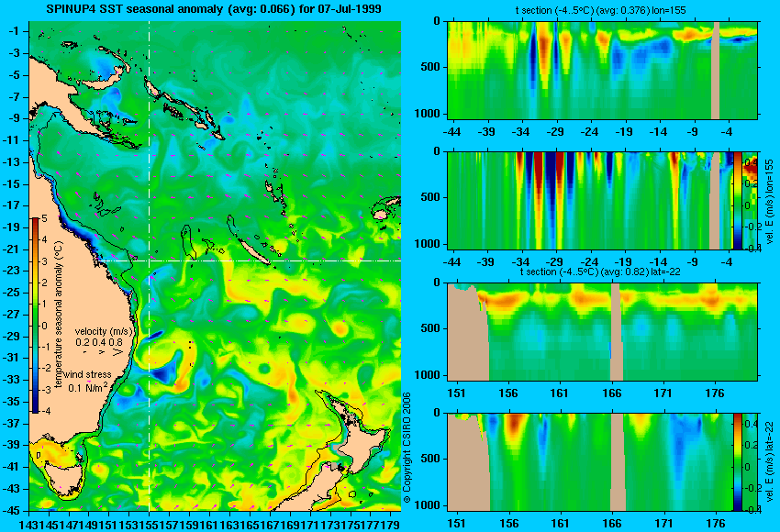This screenshot has width=780, height=532.
Task: Click the "velocity (m/s)" legend label
Action: pos(104,331)
